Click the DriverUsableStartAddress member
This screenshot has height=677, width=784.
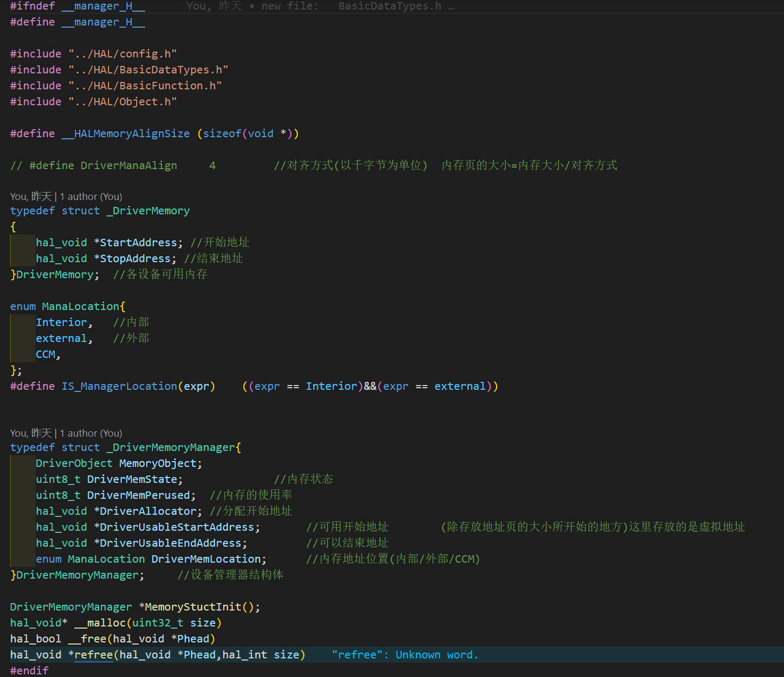(177, 527)
